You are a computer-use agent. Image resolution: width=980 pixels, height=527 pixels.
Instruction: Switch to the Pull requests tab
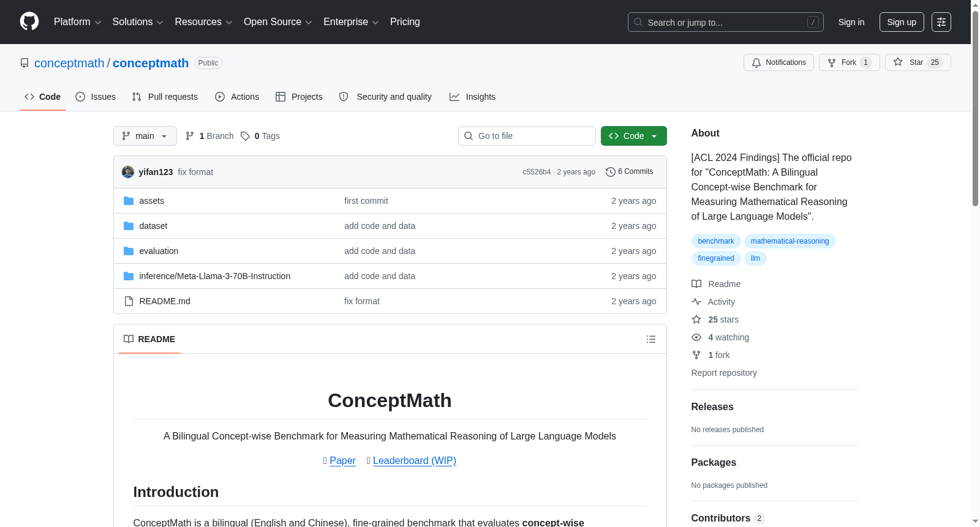point(165,97)
